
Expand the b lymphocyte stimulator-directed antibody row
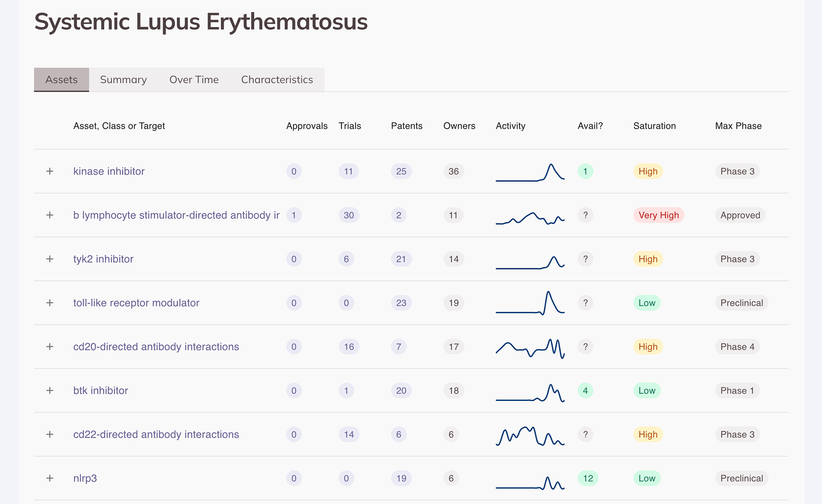click(50, 215)
